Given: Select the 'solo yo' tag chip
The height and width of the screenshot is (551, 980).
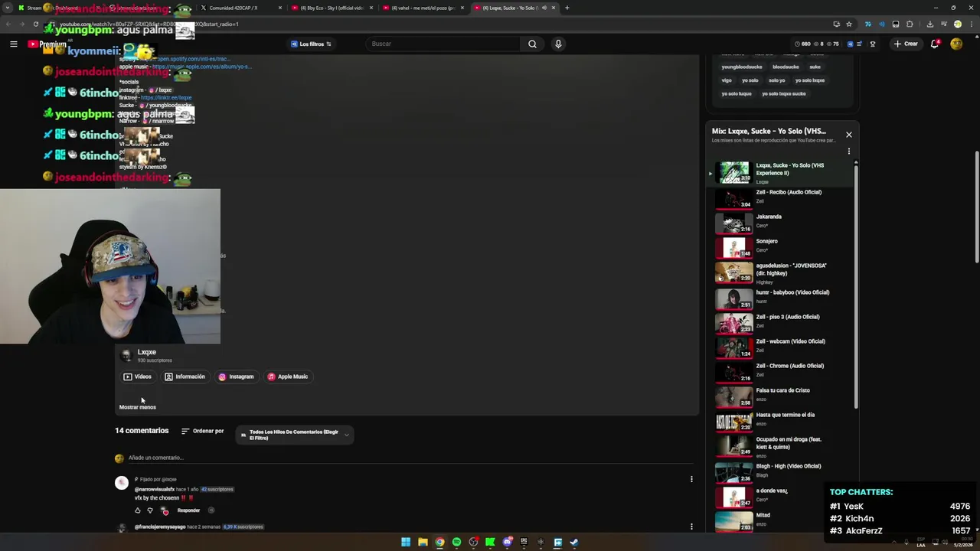Looking at the screenshot, I should coord(776,80).
